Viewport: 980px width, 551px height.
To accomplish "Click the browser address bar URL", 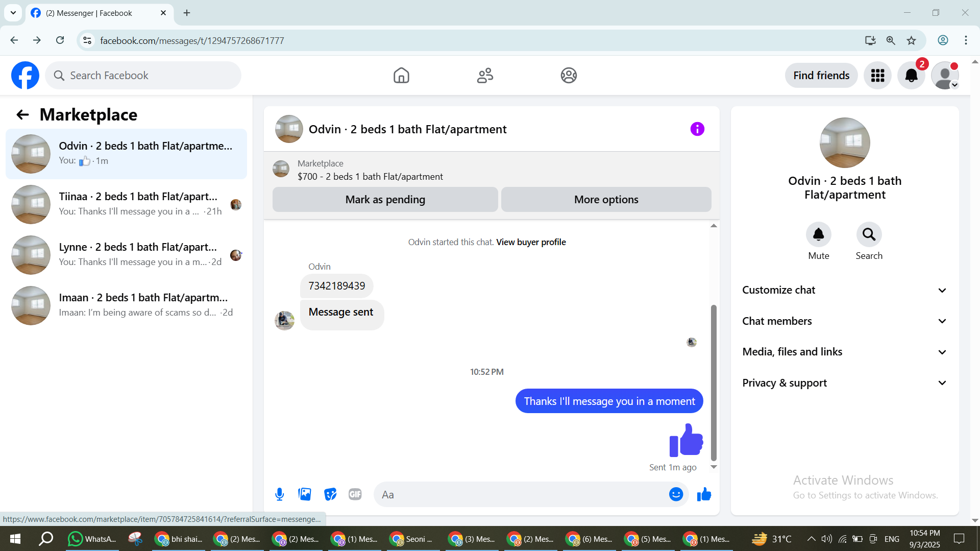I will (192, 40).
